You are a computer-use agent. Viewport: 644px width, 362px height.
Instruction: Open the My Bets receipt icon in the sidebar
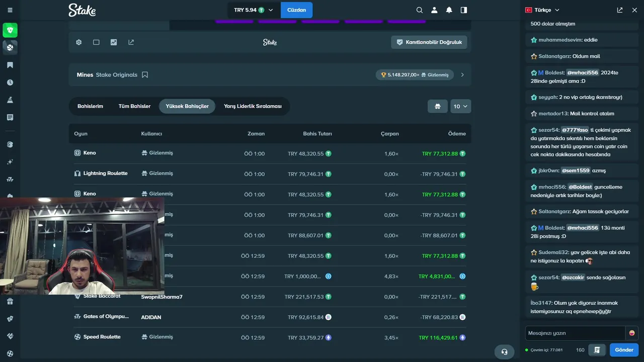(x=10, y=117)
